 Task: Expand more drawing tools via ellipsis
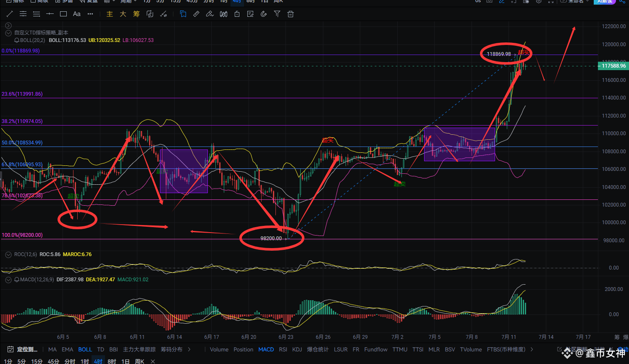coord(90,14)
